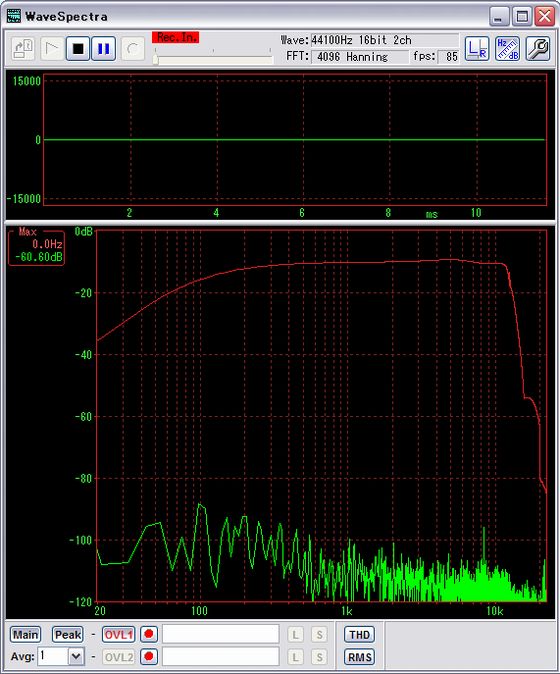Click the WaveSpectra title bar app icon
This screenshot has height=674, width=560.
tap(14, 16)
